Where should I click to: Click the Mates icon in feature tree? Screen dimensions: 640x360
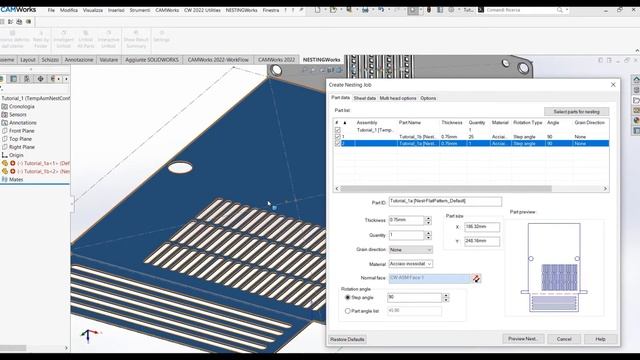tap(4, 179)
